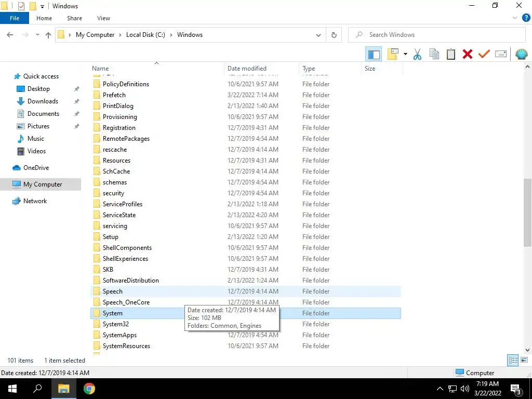The image size is (532, 399).
Task: Click New Folder icon in the title bar
Action: (33, 6)
